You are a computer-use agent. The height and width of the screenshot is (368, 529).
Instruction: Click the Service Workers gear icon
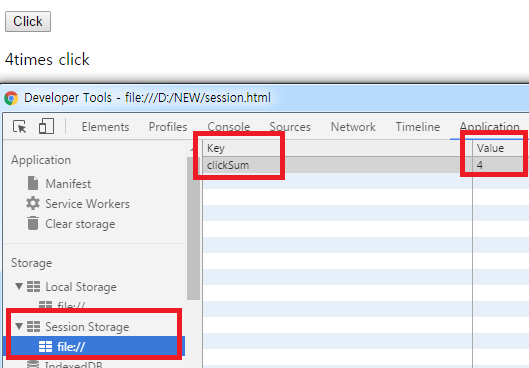pyautogui.click(x=33, y=203)
